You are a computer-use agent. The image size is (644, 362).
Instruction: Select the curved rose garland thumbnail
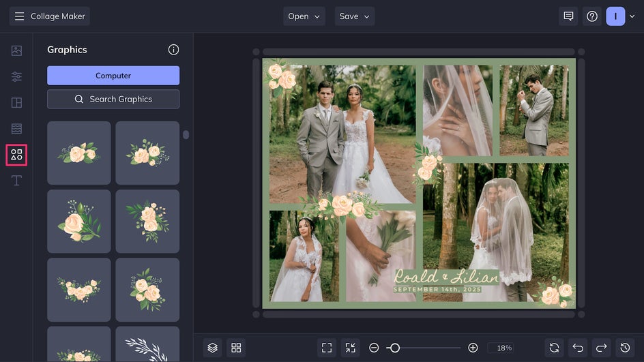coord(79,290)
